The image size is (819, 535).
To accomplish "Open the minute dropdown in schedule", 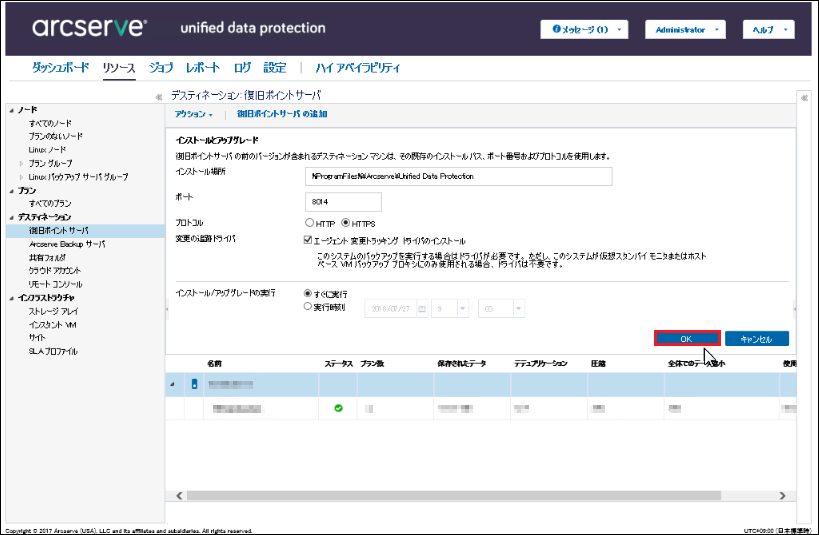I will coord(518,309).
